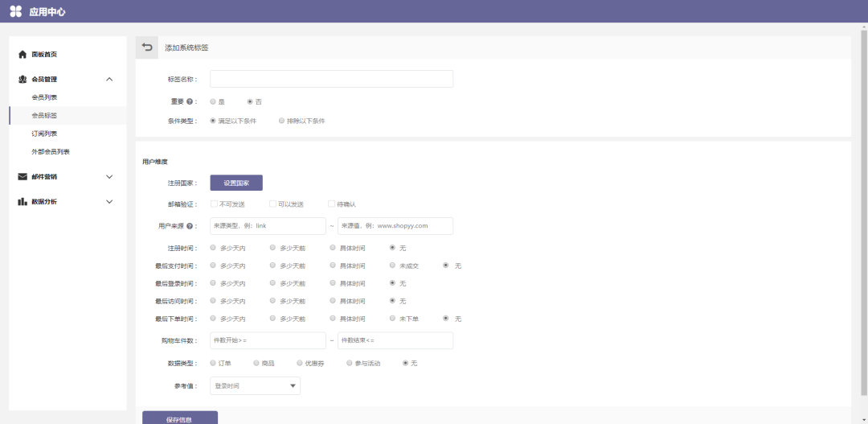The image size is (868, 424).
Task: Check the 不可发送 checkbox
Action: [x=215, y=204]
